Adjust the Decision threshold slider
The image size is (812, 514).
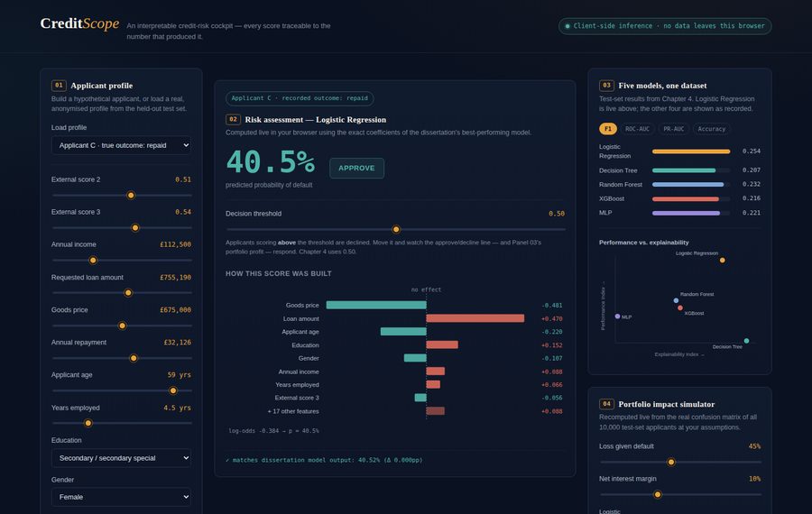click(396, 229)
